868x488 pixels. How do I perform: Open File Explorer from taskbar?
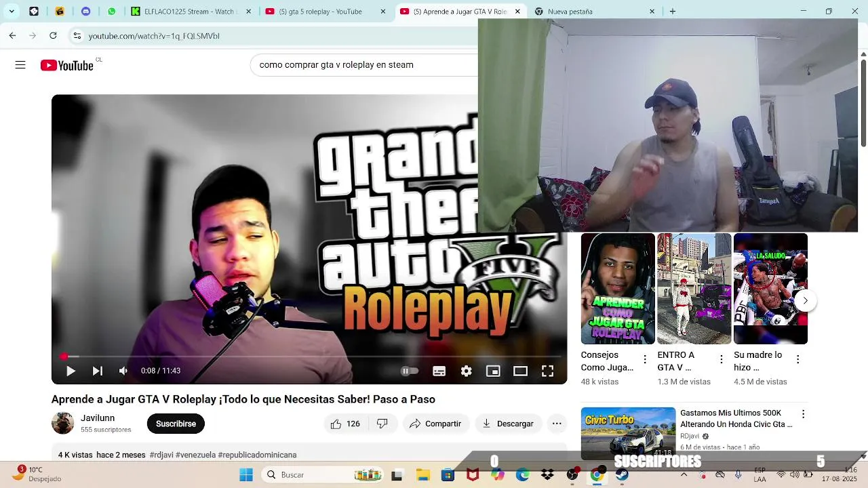click(x=422, y=475)
